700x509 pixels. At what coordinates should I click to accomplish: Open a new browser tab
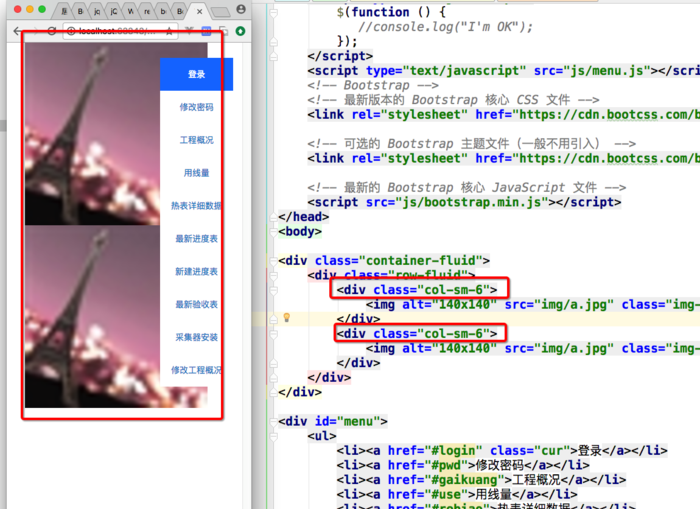pos(220,12)
